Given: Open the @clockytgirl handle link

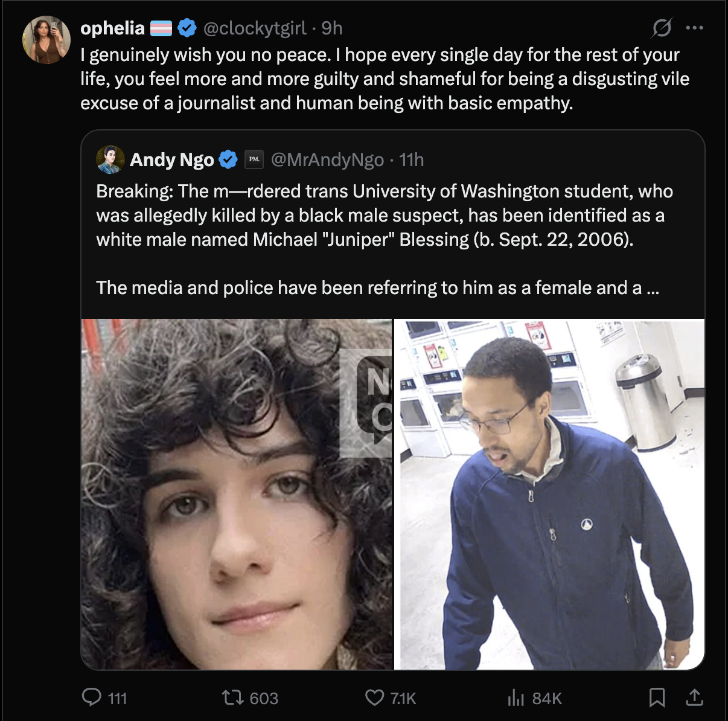Looking at the screenshot, I should coord(255,28).
